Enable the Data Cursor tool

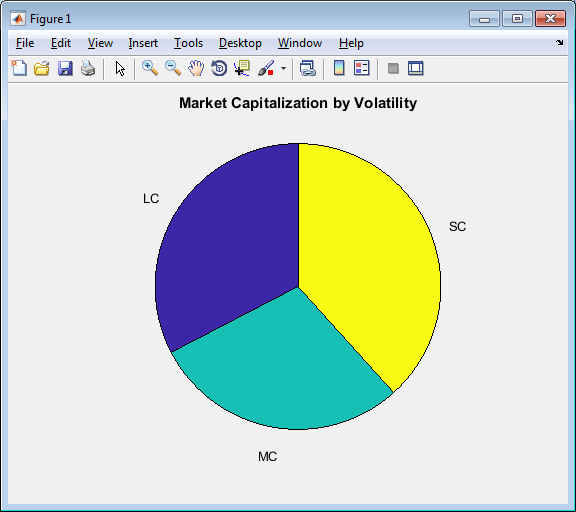242,68
